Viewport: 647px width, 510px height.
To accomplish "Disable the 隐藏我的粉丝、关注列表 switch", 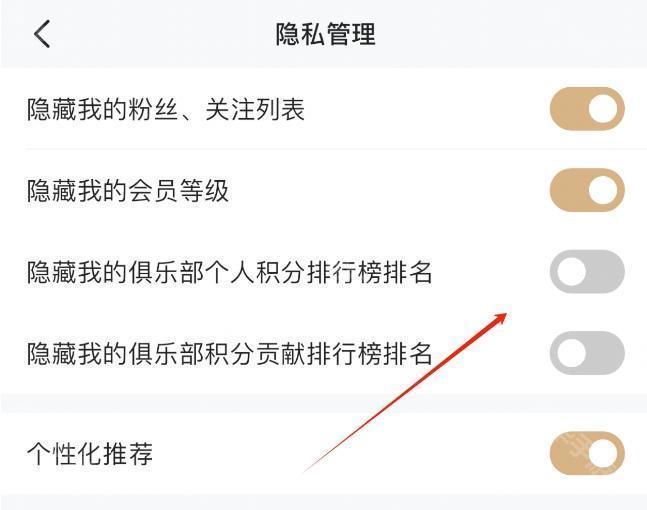I will (587, 109).
